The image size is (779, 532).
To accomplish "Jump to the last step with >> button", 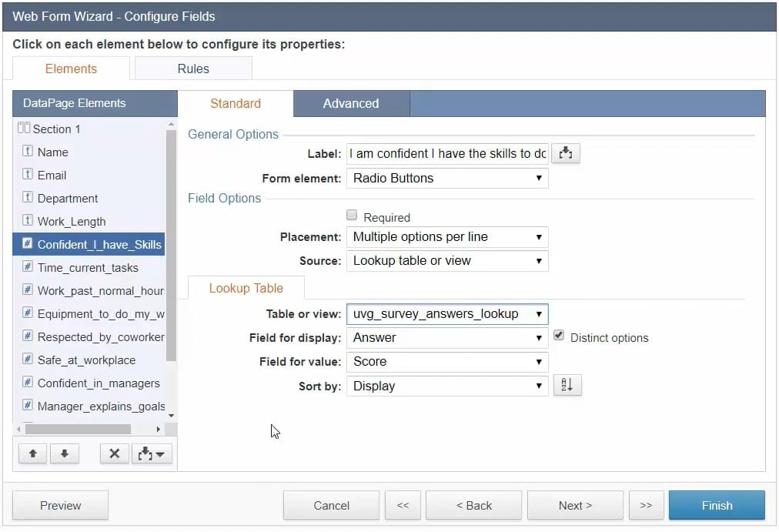I will (x=646, y=506).
